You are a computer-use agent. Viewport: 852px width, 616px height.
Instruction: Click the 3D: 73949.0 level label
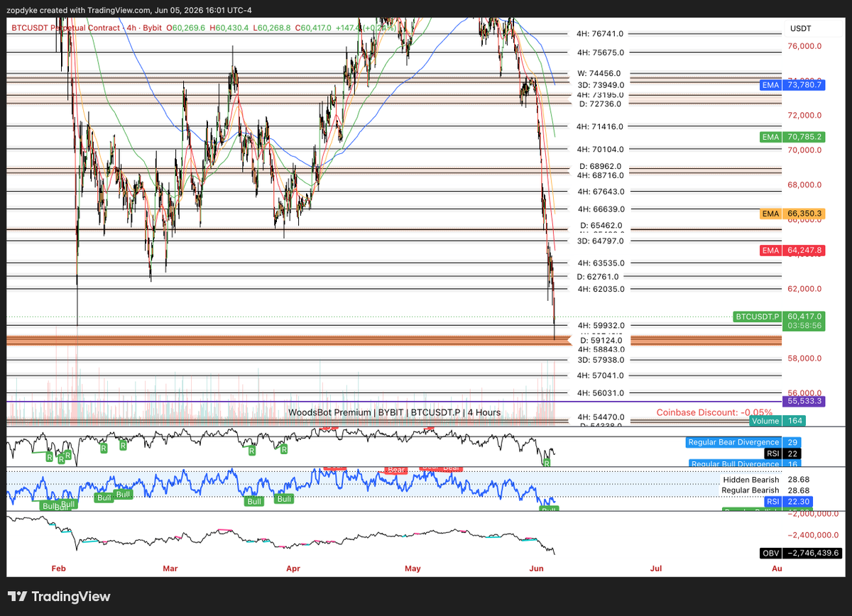coord(601,84)
